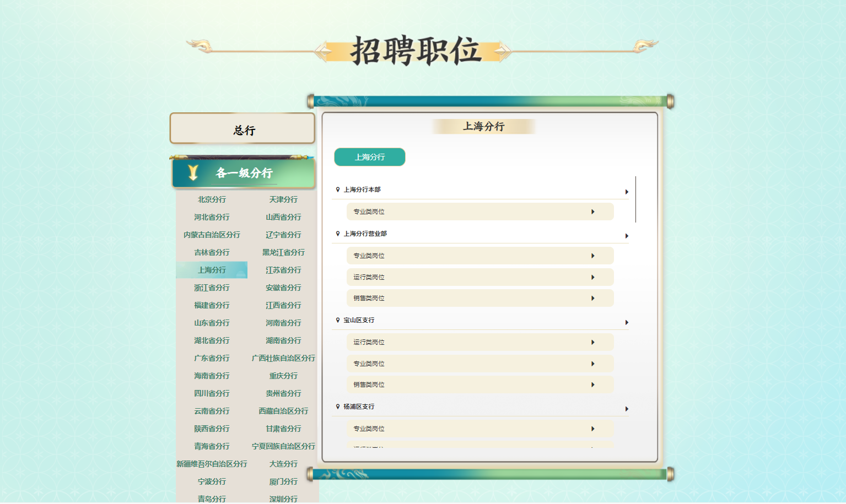Choose 吉林省分行 branch
The image size is (846, 504).
[212, 252]
